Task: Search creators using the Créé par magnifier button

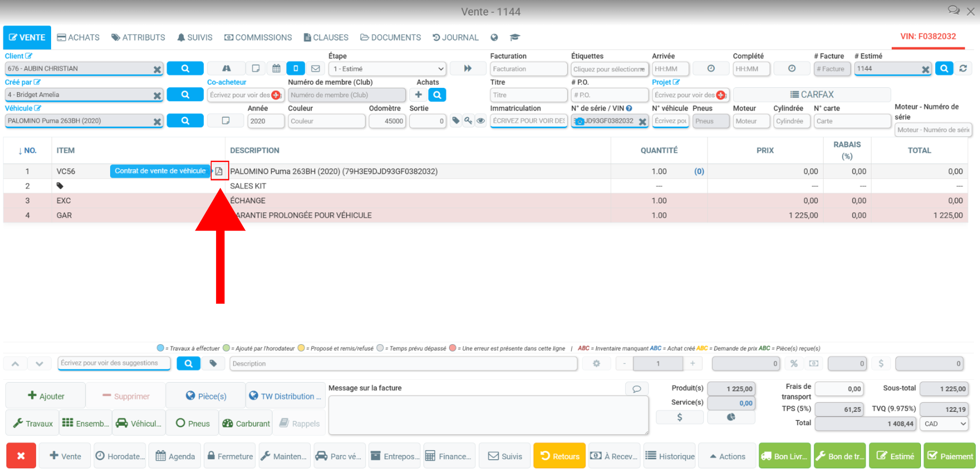Action: (x=185, y=95)
